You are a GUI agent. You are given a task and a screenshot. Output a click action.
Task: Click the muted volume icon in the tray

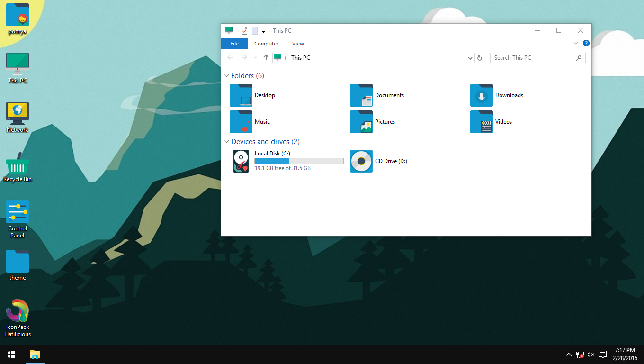590,354
